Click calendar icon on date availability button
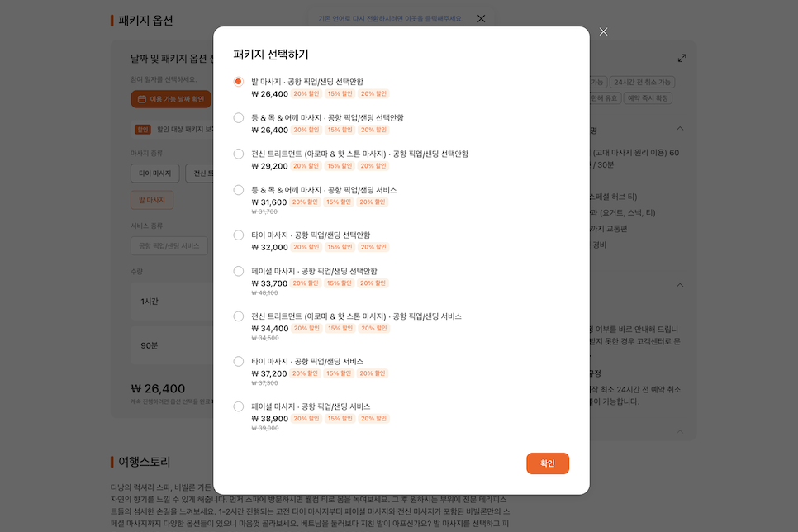The image size is (798, 532). 142,99
